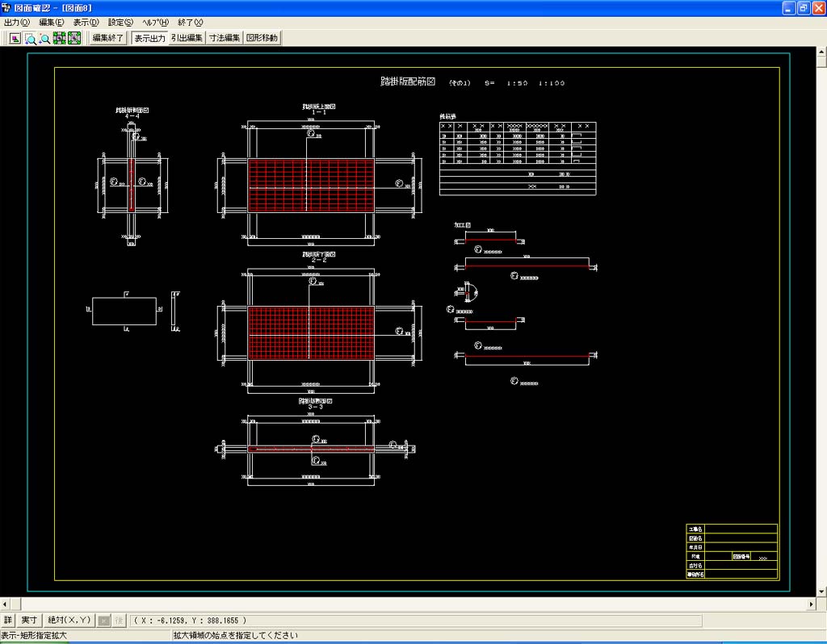Open the 出力(O) menu

tap(17, 23)
